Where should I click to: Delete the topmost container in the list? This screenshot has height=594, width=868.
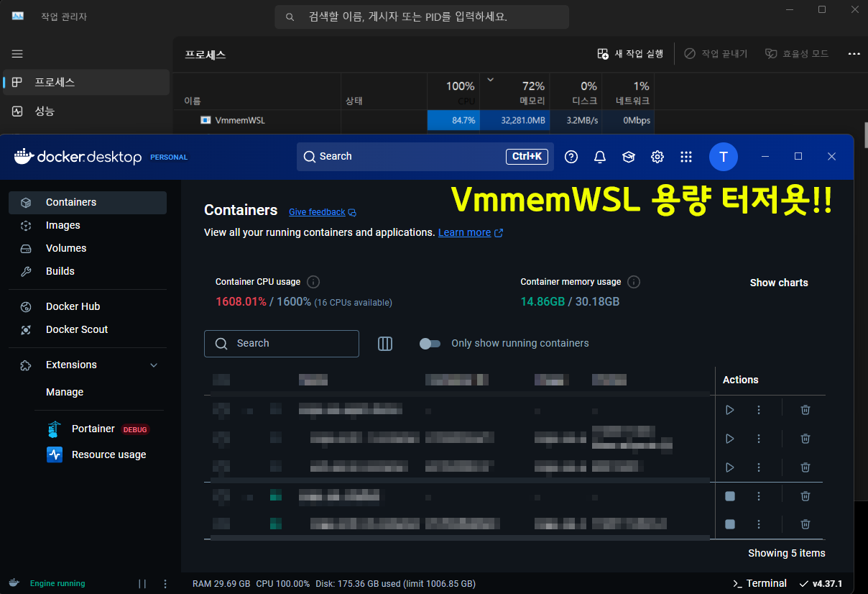(x=805, y=410)
